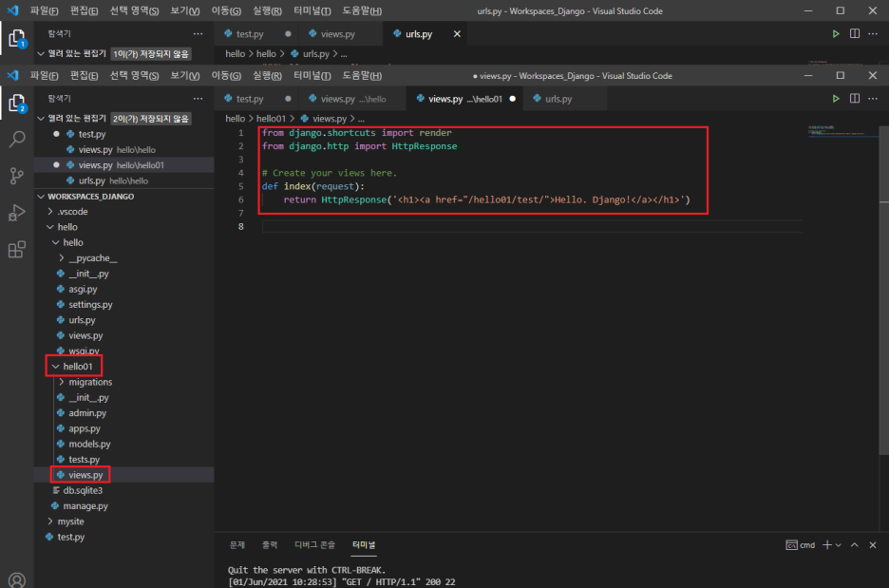
Task: Open terminal launch profile dropdown arrow
Action: click(x=839, y=545)
